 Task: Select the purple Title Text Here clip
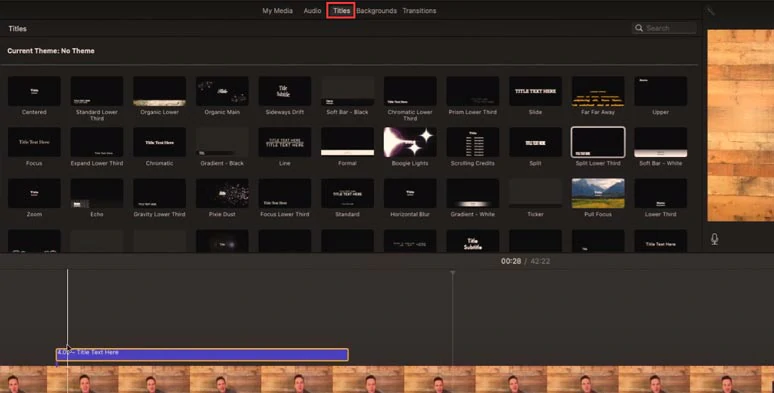[202, 354]
